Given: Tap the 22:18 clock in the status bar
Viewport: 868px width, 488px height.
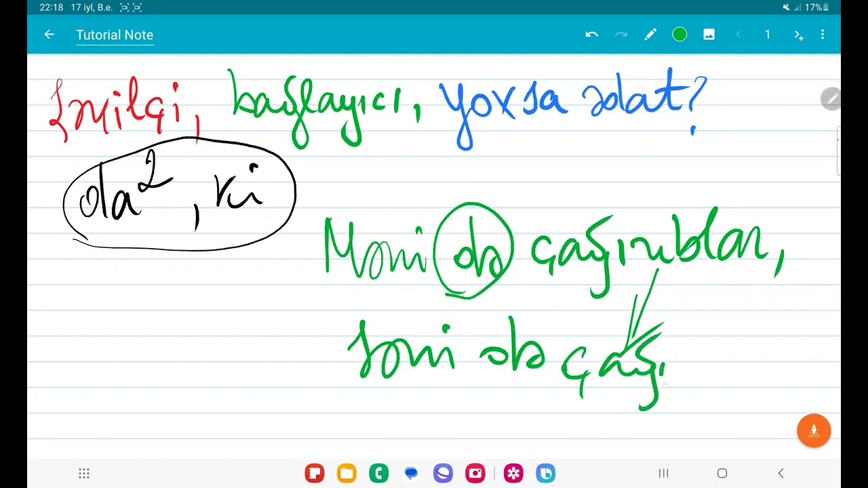Looking at the screenshot, I should 51,7.
